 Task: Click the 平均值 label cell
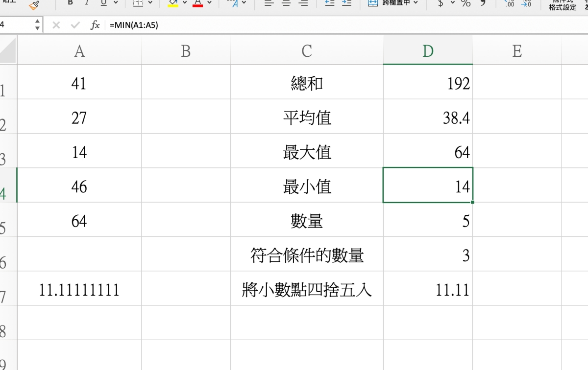pyautogui.click(x=307, y=116)
